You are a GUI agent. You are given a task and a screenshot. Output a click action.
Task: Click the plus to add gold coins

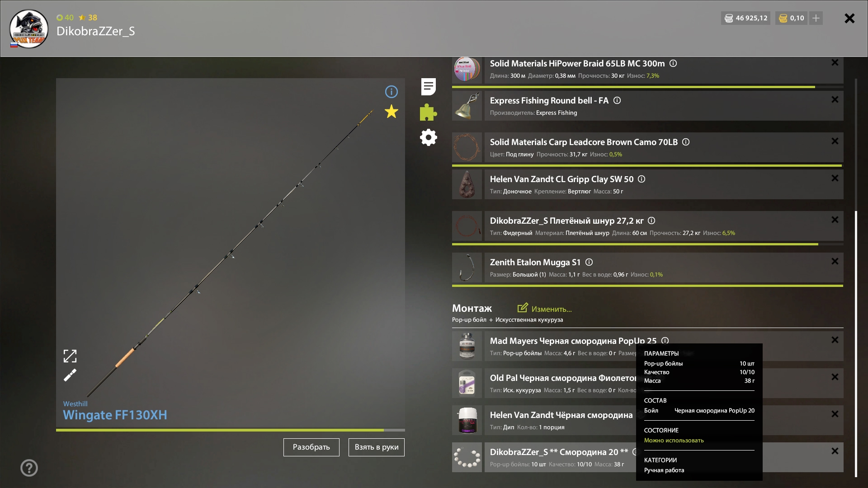coord(816,18)
